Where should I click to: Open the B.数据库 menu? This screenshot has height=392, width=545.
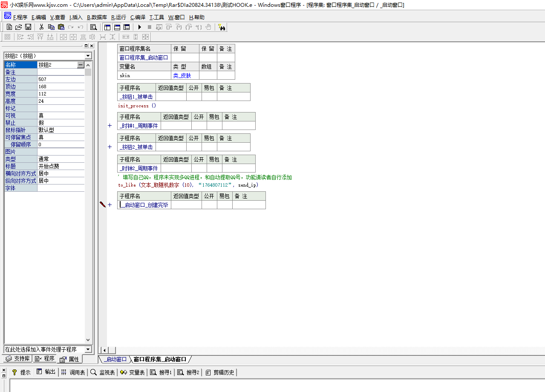click(97, 17)
